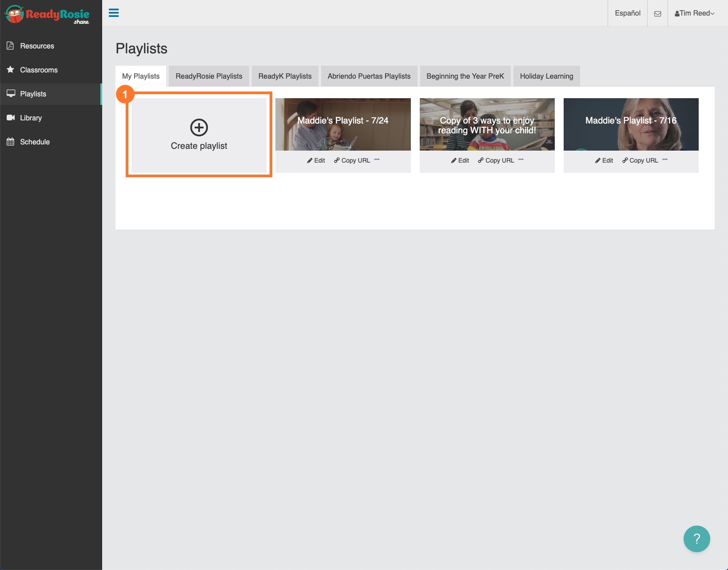Copy URL for the reading playlist copy
This screenshot has height=570, width=728.
(x=496, y=160)
